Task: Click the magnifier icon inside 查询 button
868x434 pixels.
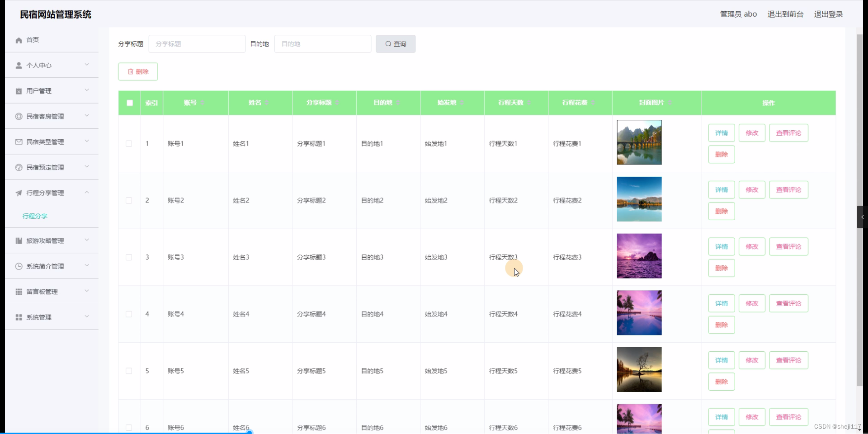Action: pos(388,44)
